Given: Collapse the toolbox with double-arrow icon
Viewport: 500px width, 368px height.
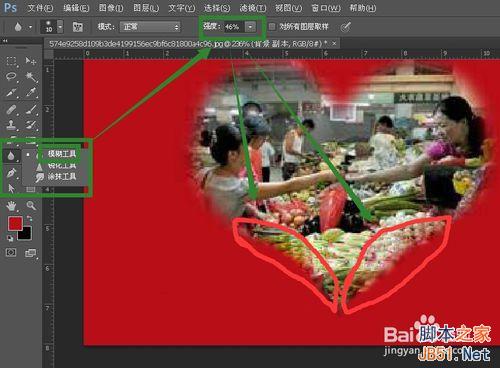Looking at the screenshot, I should click(5, 41).
